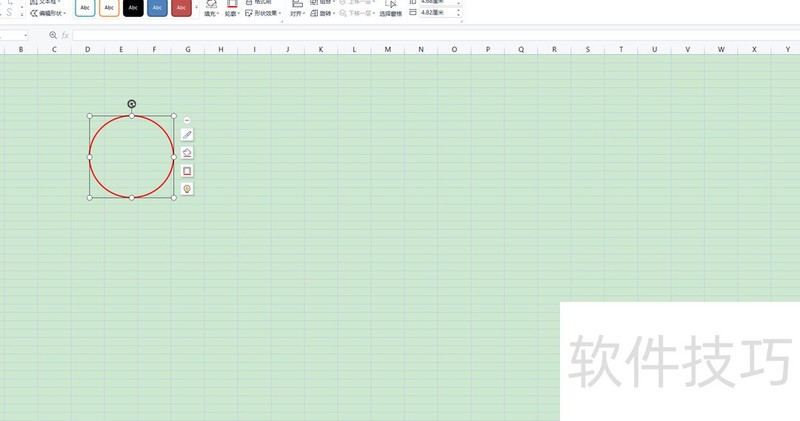Click the fill bucket quick icon beside the circle
This screenshot has width=800, height=421.
point(187,153)
